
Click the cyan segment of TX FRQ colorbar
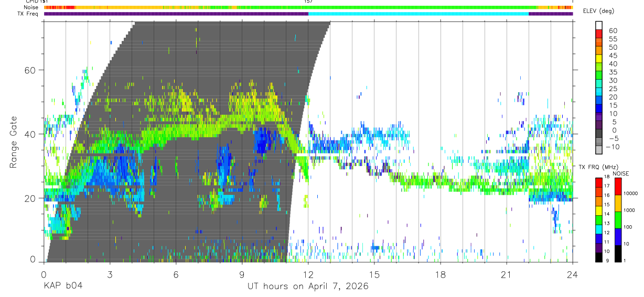599,228
